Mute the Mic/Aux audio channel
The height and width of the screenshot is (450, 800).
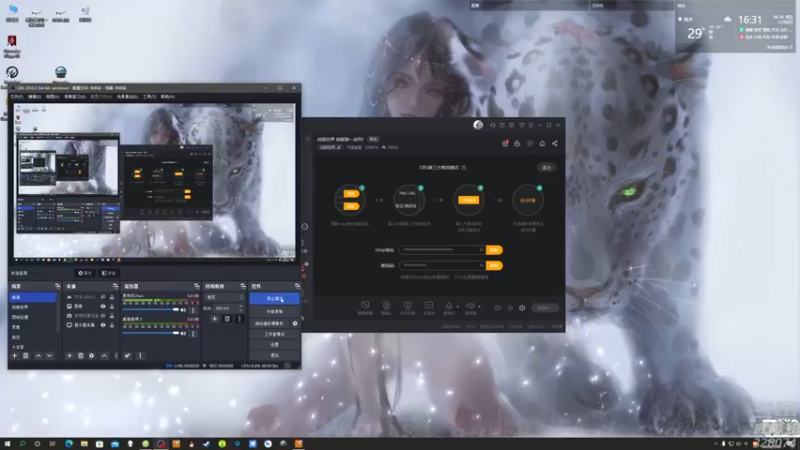[x=183, y=310]
